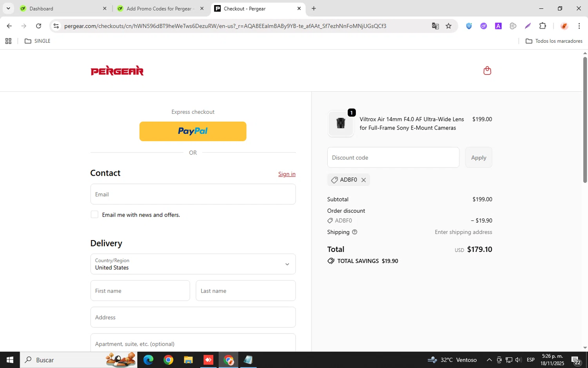Click the page vertical scrollbar
The height and width of the screenshot is (368, 588).
click(x=585, y=120)
